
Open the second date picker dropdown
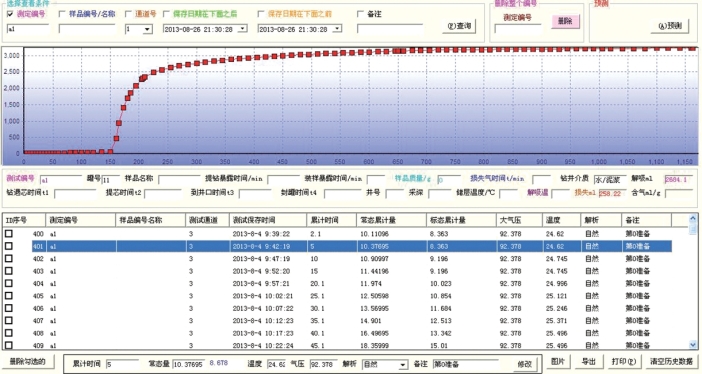coord(337,29)
